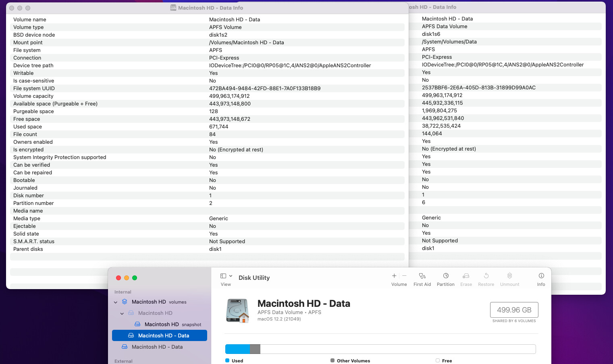
Task: Click the Erase toolbar icon
Action: (x=466, y=276)
